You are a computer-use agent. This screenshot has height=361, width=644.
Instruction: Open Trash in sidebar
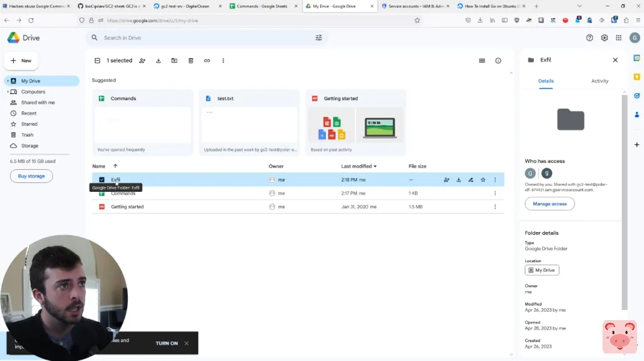tap(27, 135)
